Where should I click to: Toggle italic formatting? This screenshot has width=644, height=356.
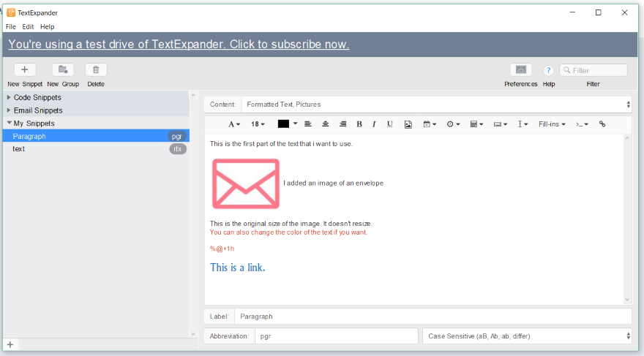(x=374, y=124)
